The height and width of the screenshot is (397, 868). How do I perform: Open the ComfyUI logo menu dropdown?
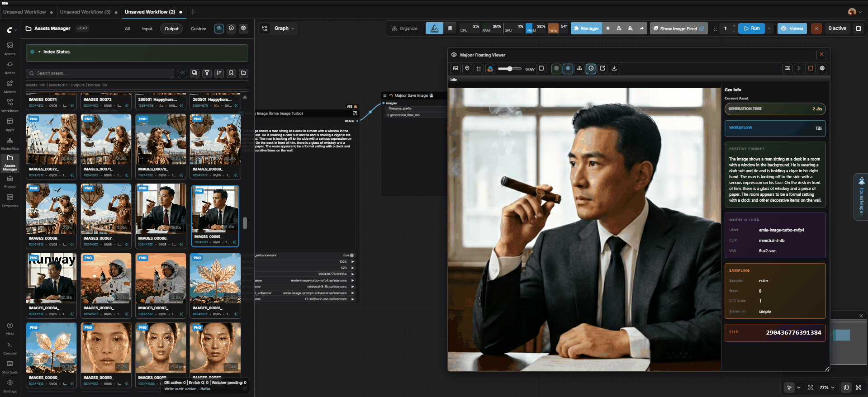[x=12, y=30]
